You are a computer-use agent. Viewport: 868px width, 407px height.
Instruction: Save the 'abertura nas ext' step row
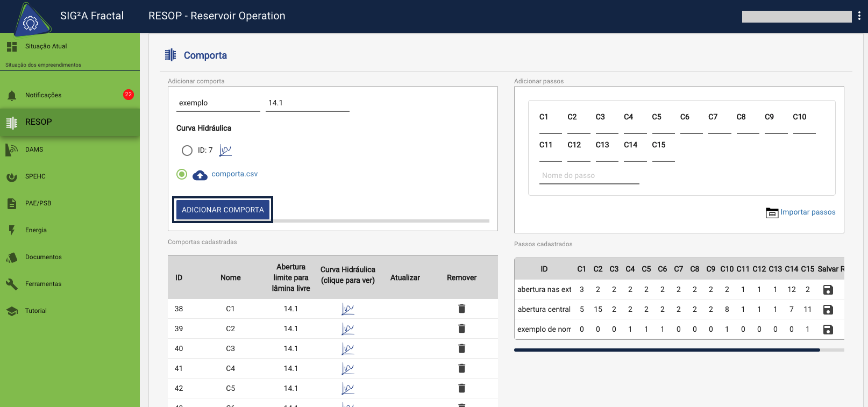[x=828, y=290]
